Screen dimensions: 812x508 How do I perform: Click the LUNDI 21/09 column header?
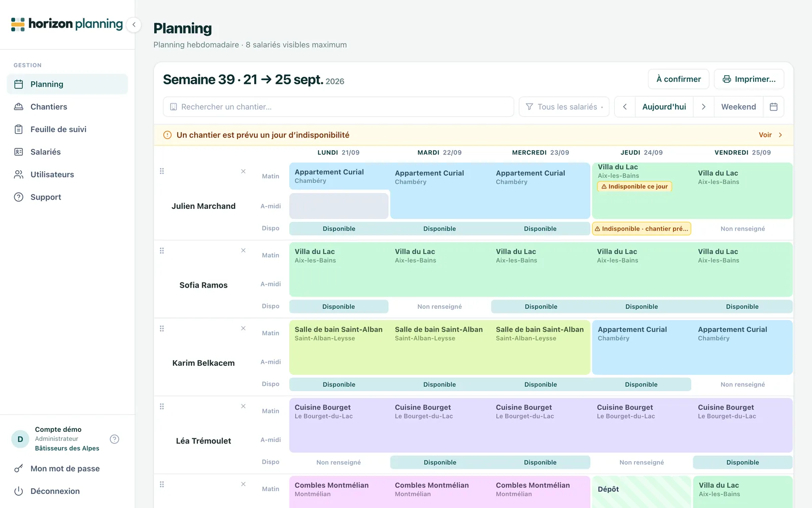point(339,152)
